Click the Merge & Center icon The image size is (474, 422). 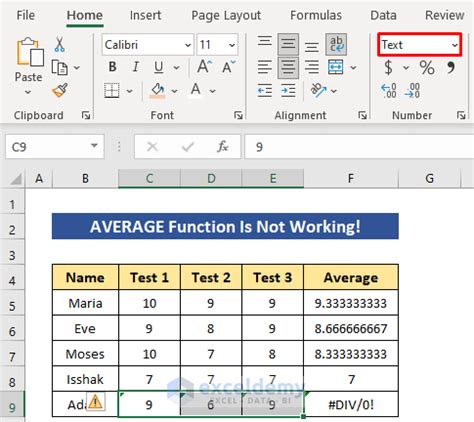336,67
